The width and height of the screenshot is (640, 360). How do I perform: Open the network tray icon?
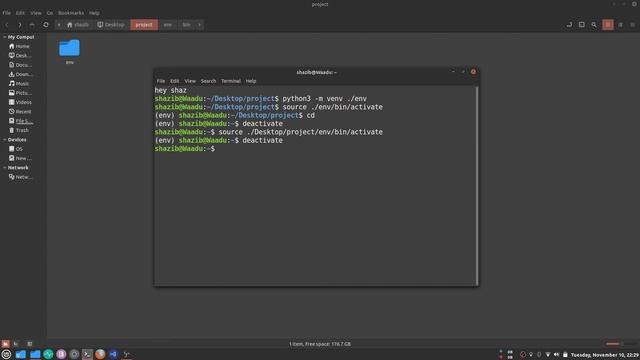pos(548,355)
